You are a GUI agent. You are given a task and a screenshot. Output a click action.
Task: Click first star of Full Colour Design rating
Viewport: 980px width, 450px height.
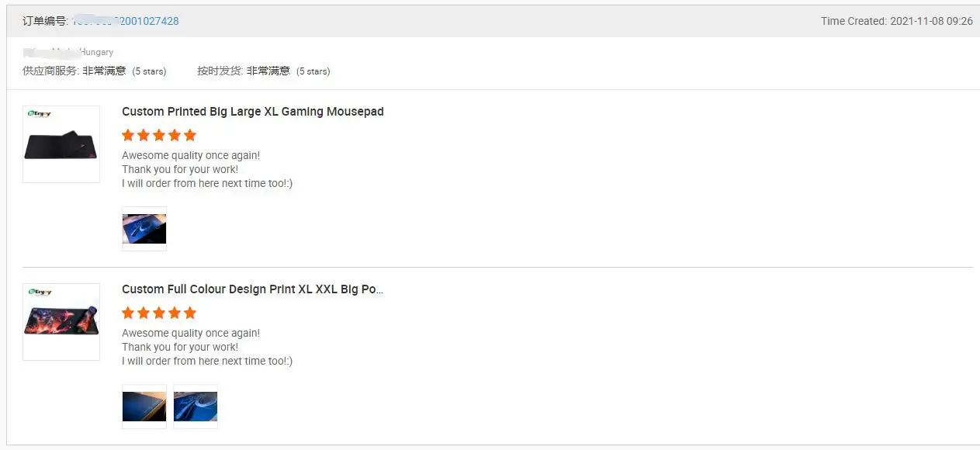128,313
